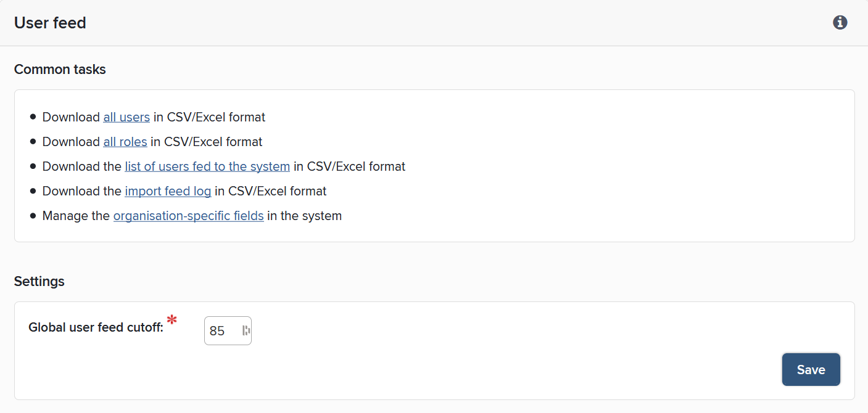This screenshot has width=868, height=413.
Task: Click the small icon inside the cutoff field
Action: point(246,330)
